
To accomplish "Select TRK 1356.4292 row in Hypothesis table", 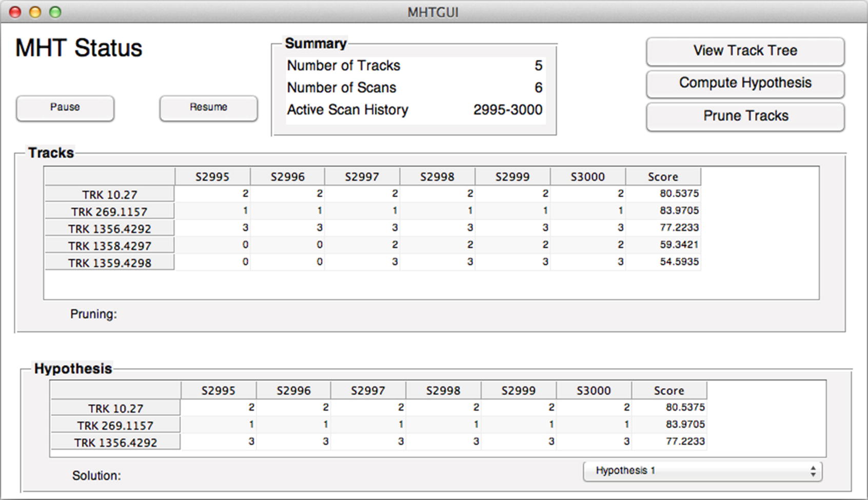I will [x=115, y=443].
